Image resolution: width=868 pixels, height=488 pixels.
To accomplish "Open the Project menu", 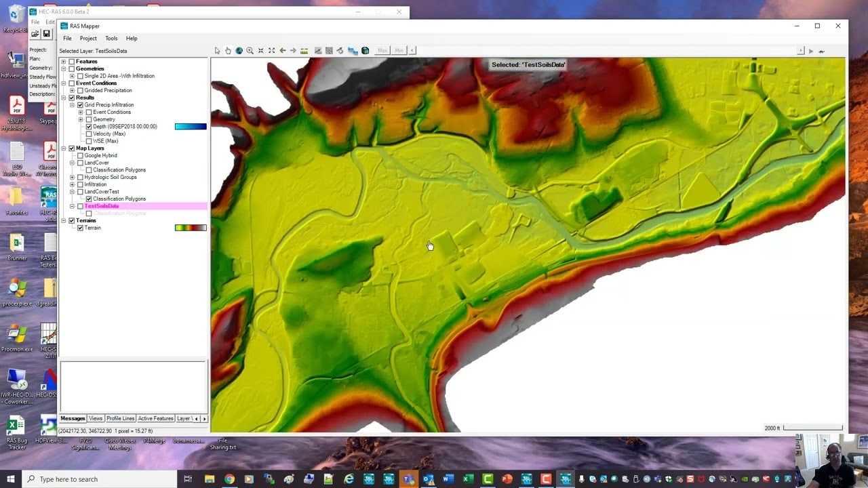I will coord(88,39).
